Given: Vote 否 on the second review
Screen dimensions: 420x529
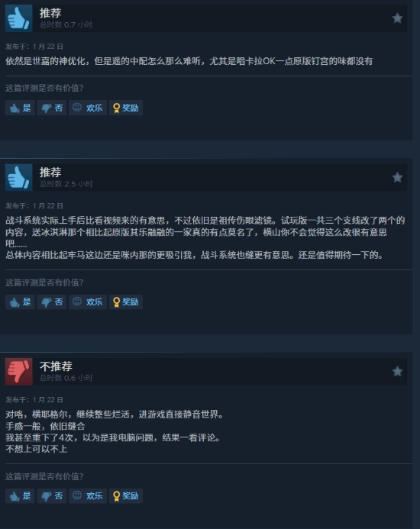Looking at the screenshot, I should [x=52, y=302].
